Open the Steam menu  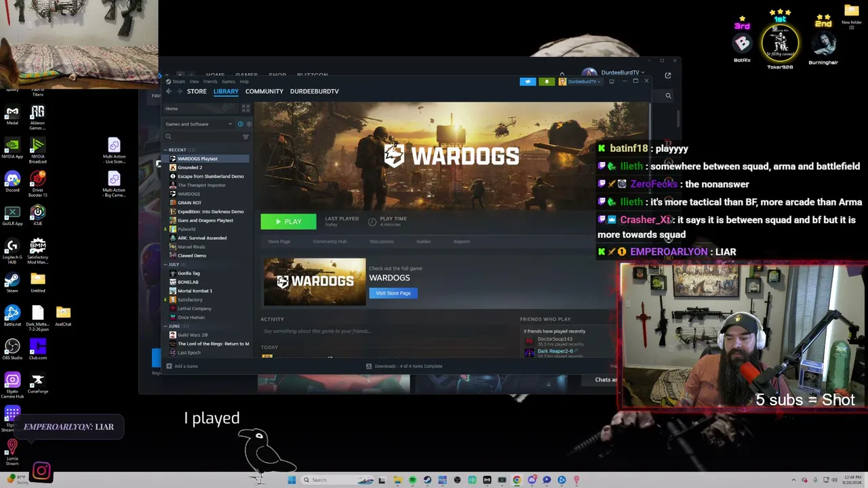pos(178,81)
